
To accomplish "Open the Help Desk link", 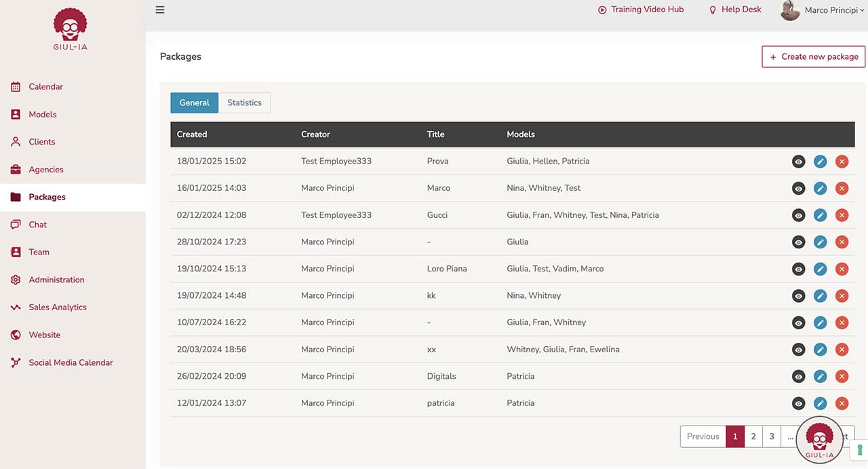I will 735,10.
